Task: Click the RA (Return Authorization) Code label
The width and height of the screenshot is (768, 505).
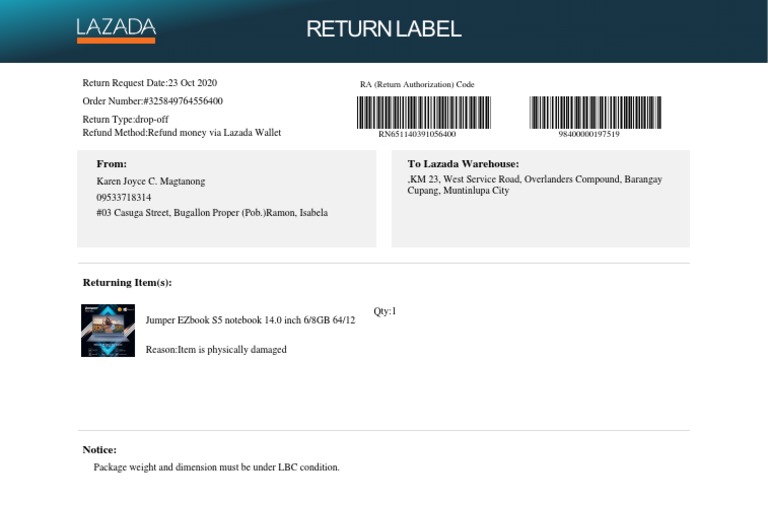Action: 417,84
